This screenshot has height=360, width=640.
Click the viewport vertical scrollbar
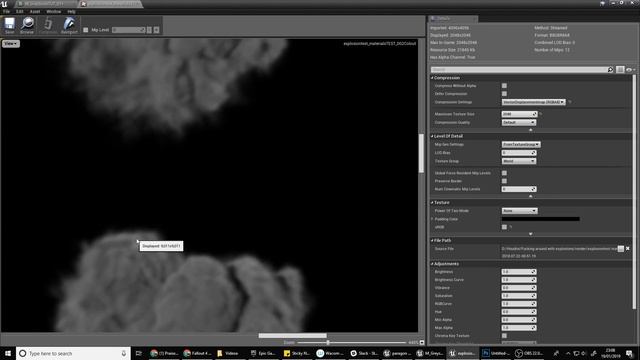point(421,153)
